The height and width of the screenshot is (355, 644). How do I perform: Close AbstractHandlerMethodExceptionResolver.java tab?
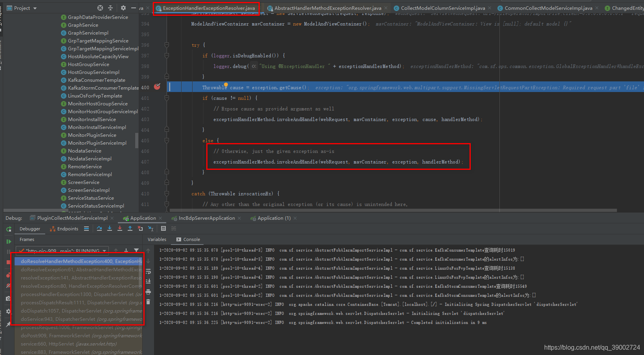point(386,8)
